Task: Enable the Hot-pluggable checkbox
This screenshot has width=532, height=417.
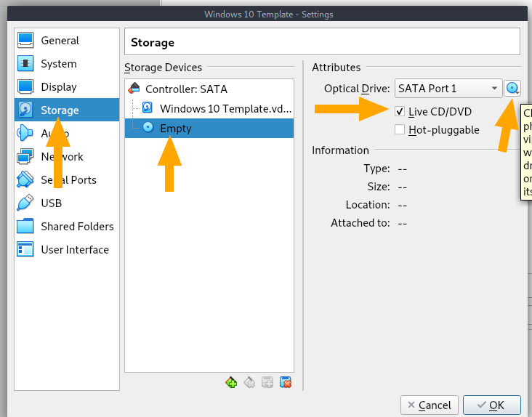Action: pos(400,129)
